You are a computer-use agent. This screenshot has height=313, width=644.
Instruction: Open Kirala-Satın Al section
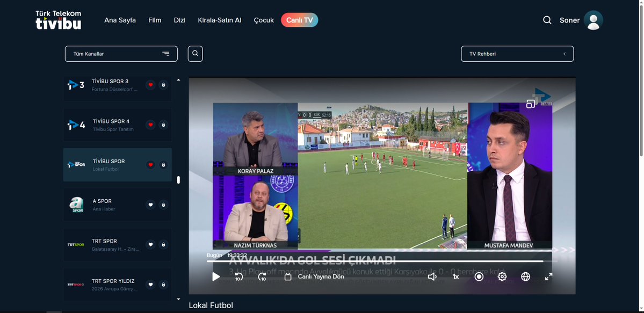pyautogui.click(x=219, y=20)
